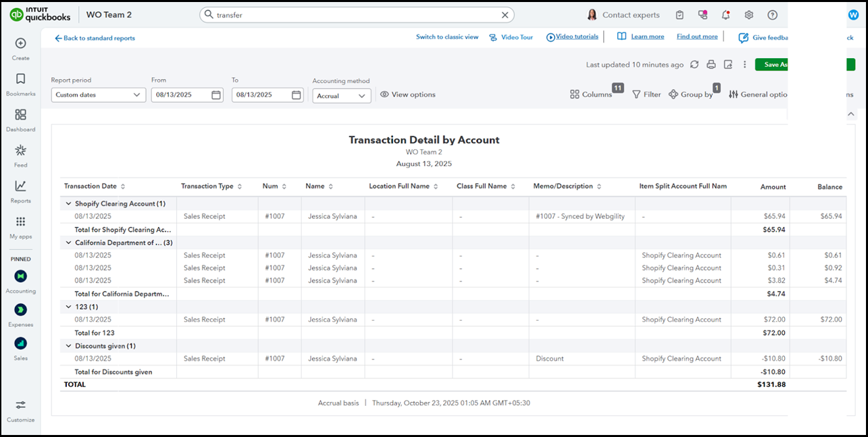Click the refresh report icon
The width and height of the screenshot is (868, 437).
point(694,65)
